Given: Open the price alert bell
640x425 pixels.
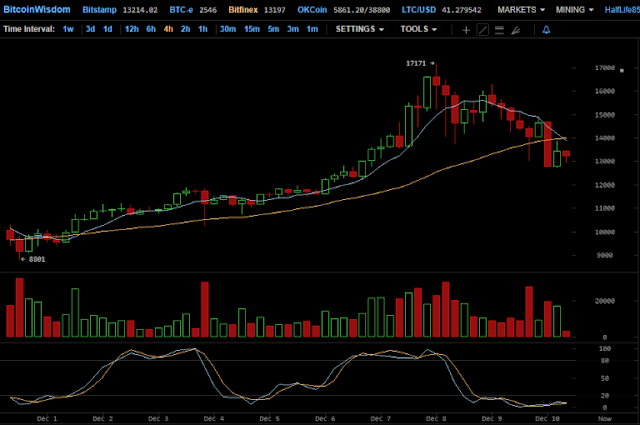Looking at the screenshot, I should 546,30.
